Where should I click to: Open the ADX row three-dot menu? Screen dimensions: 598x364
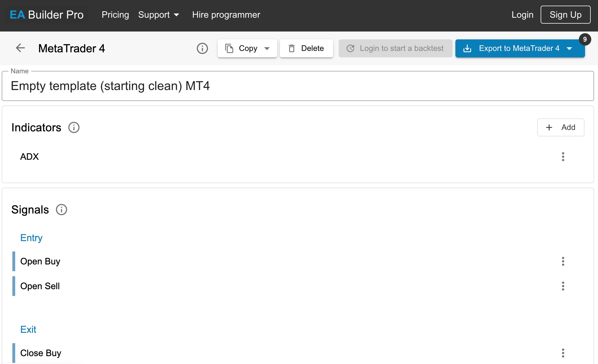[563, 157]
